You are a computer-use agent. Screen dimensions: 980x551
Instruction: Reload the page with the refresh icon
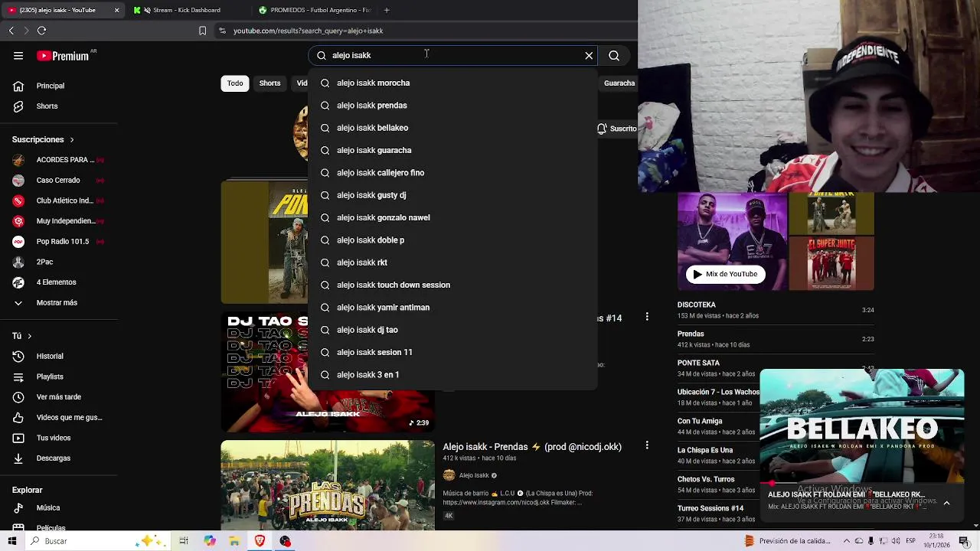point(42,31)
